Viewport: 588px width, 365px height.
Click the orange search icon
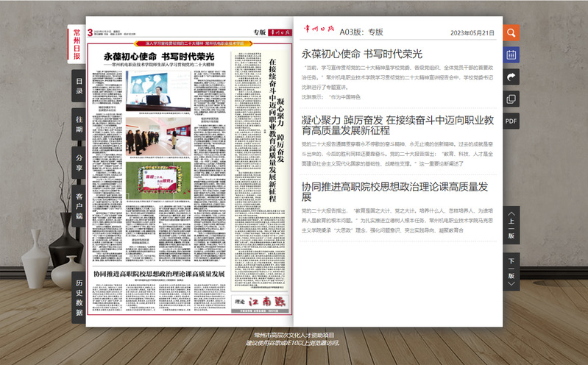(x=511, y=32)
